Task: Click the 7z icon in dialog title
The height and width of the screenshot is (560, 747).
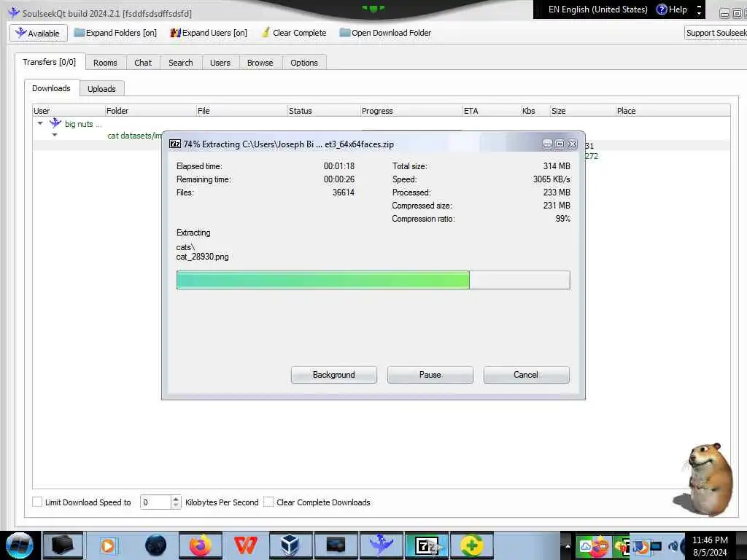Action: [x=175, y=144]
